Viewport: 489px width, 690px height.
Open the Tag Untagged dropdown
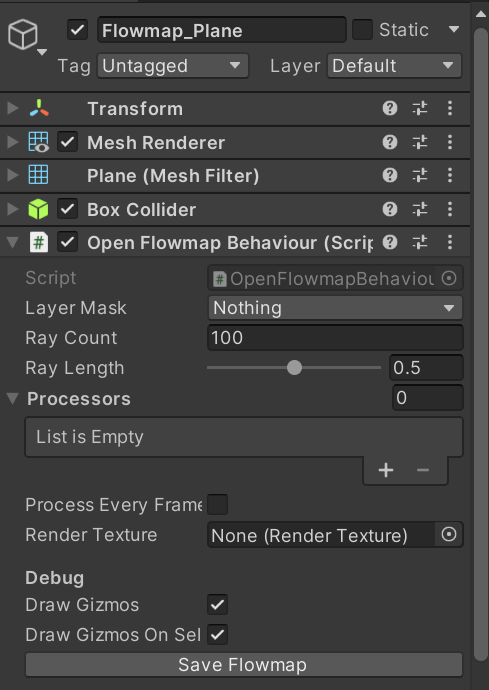coord(173,66)
